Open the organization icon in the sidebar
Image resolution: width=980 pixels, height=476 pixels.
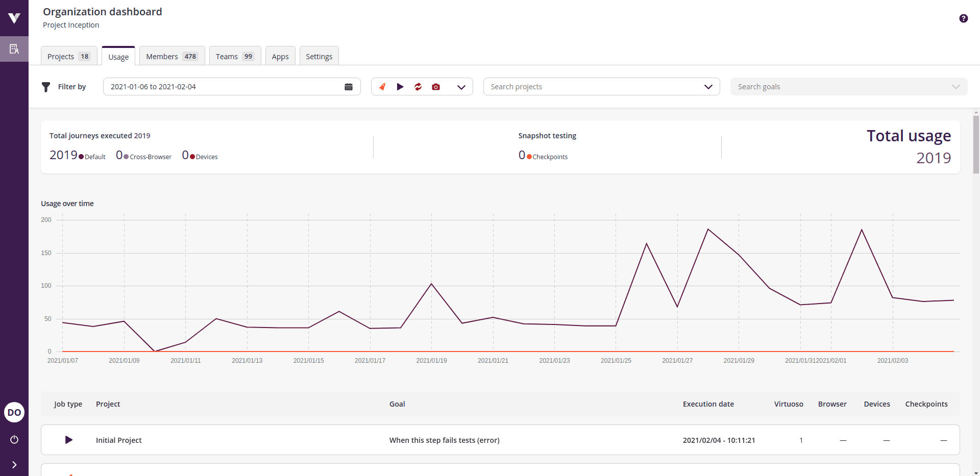(14, 49)
